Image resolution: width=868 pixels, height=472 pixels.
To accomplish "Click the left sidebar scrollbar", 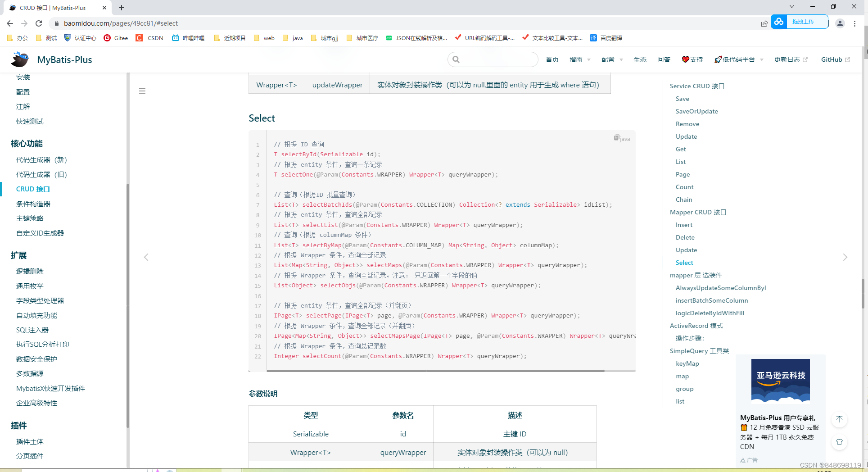I will click(x=128, y=305).
